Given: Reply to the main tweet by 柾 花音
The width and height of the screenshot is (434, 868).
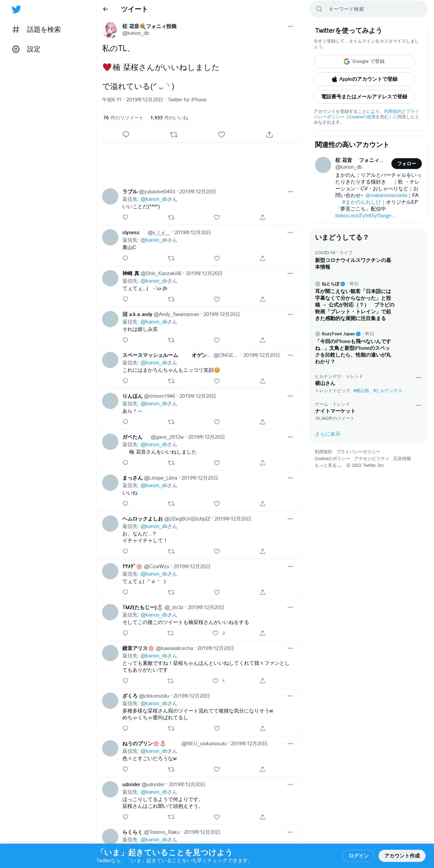Looking at the screenshot, I should (126, 135).
